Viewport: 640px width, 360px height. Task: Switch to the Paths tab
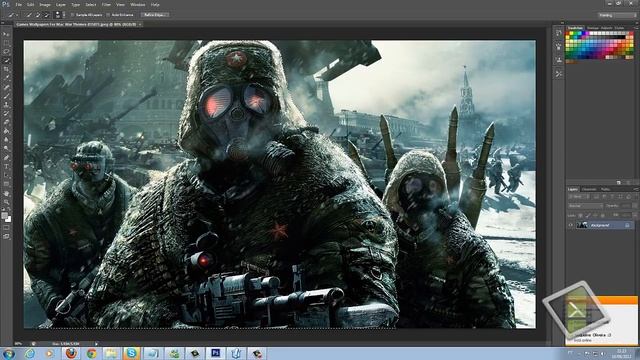(x=606, y=189)
